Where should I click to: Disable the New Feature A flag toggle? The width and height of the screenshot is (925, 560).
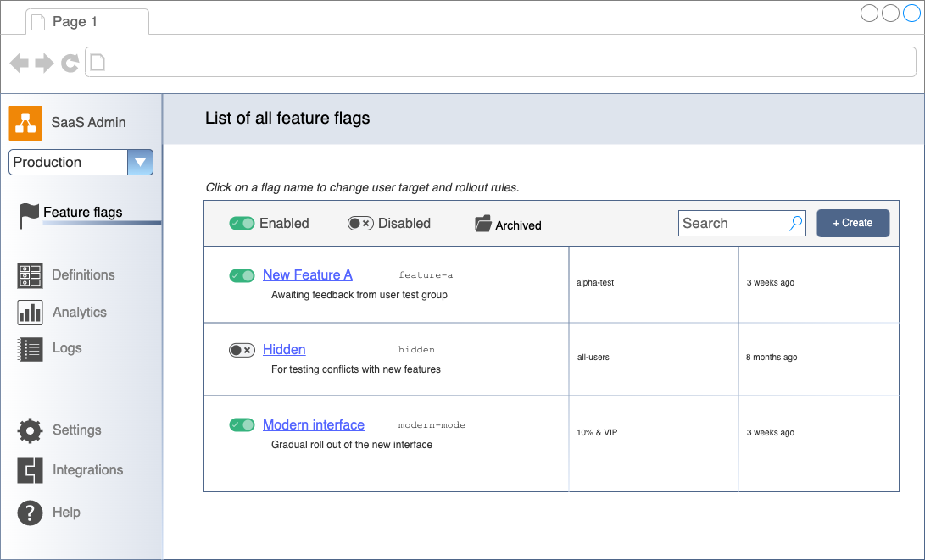click(x=242, y=275)
